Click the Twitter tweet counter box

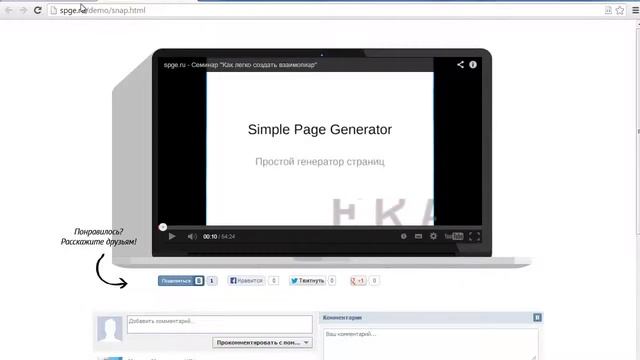point(332,281)
